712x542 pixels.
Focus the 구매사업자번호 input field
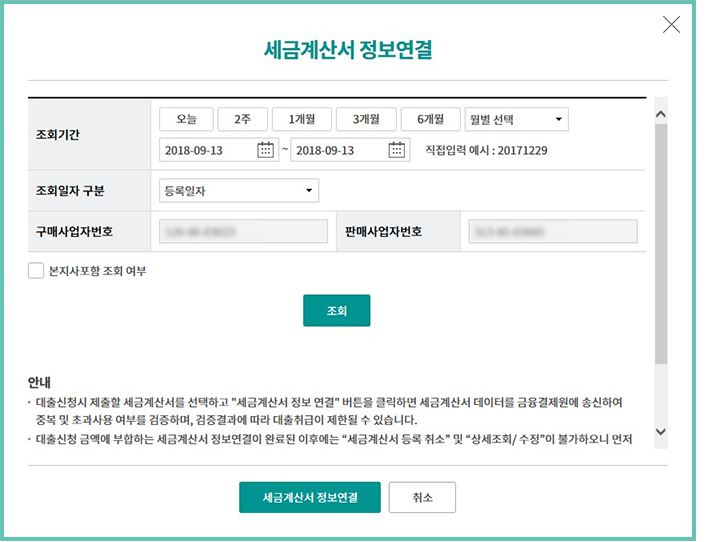[x=243, y=232]
